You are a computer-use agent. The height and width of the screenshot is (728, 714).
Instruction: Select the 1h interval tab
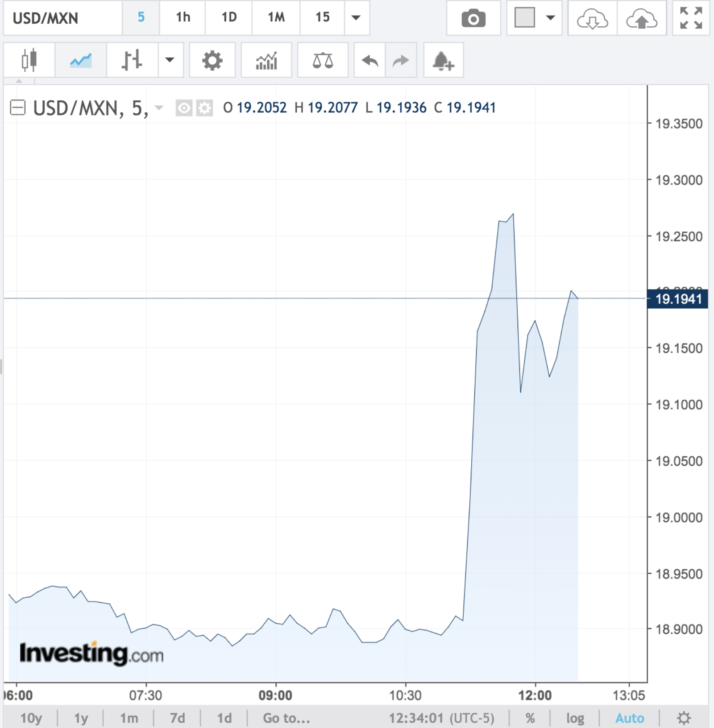point(183,18)
